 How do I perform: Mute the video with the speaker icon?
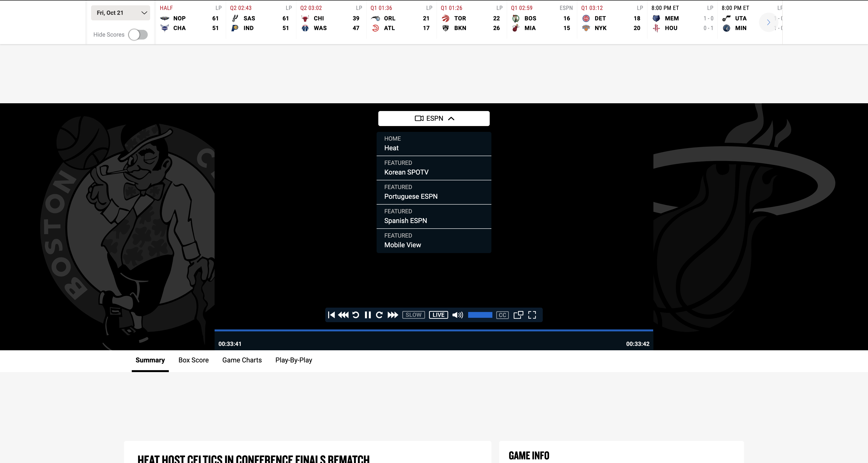457,315
